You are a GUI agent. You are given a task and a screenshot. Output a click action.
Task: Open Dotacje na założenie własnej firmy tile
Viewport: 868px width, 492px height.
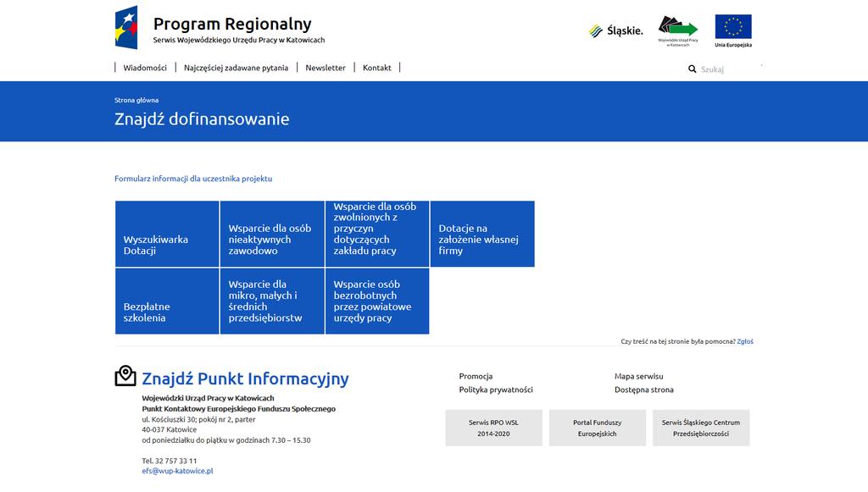pyautogui.click(x=482, y=234)
